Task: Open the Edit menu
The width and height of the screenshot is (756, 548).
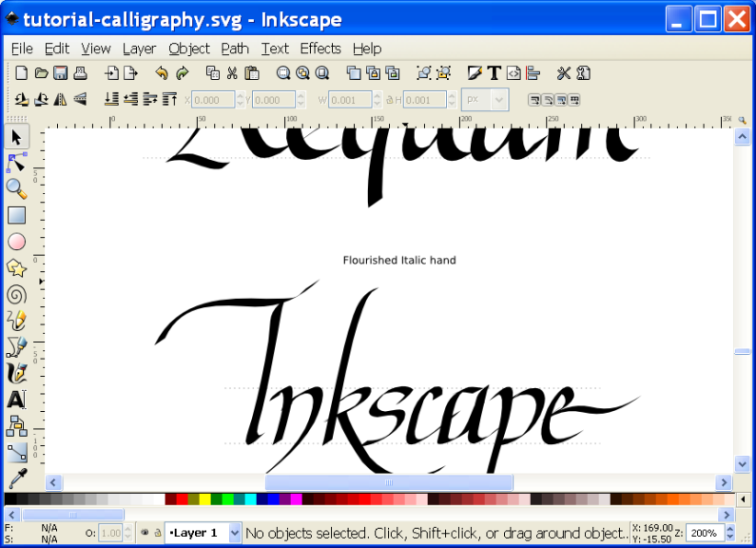Action: [57, 49]
